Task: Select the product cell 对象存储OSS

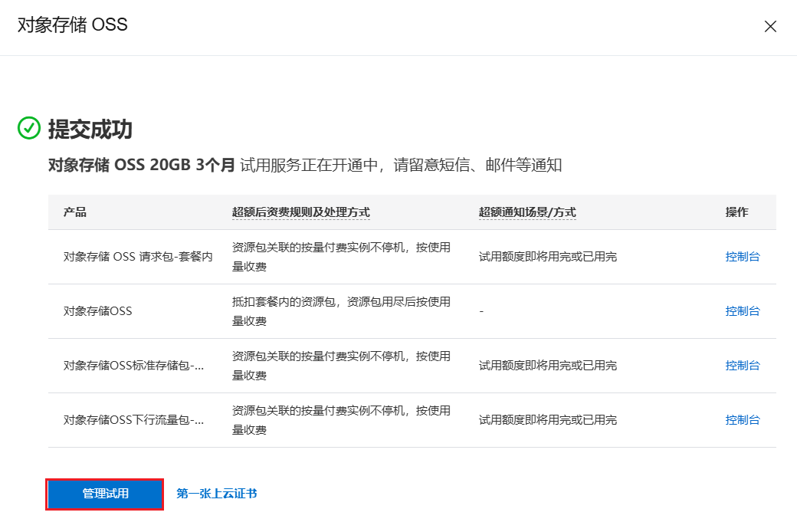Action: (97, 311)
